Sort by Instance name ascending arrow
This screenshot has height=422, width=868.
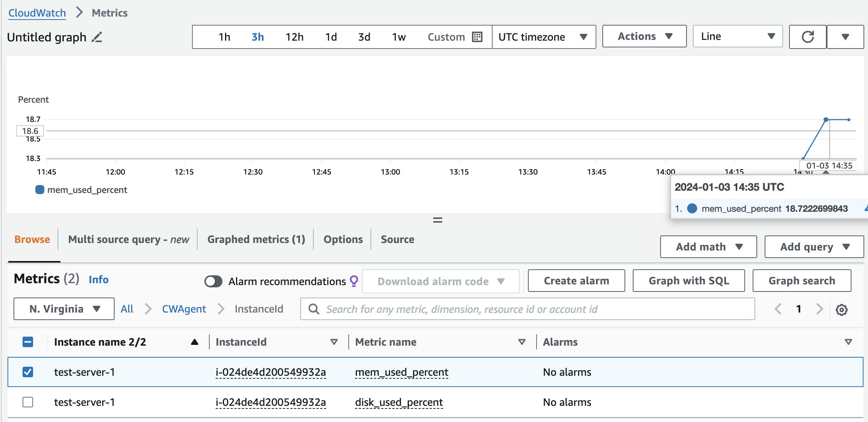(194, 342)
